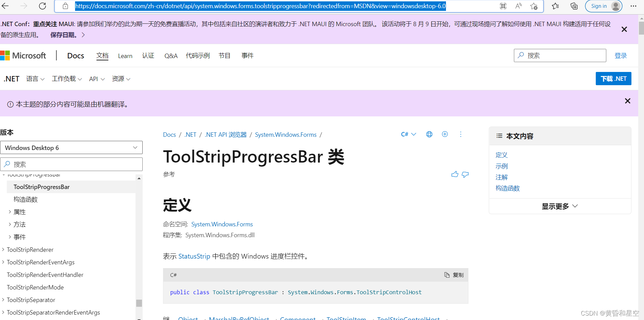Screen dimensions: 644x320
Task: Click the Microsoft logo
Action: 23,56
